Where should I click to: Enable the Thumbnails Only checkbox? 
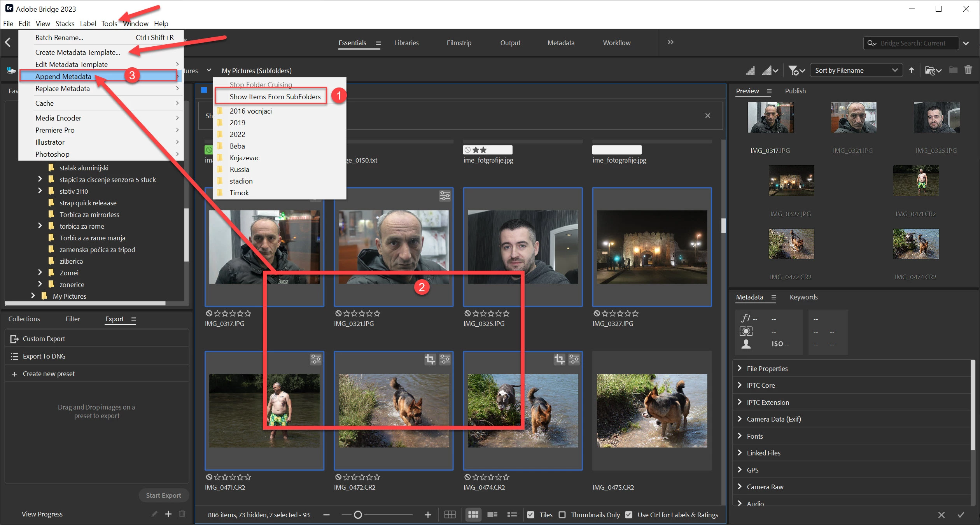click(x=562, y=514)
